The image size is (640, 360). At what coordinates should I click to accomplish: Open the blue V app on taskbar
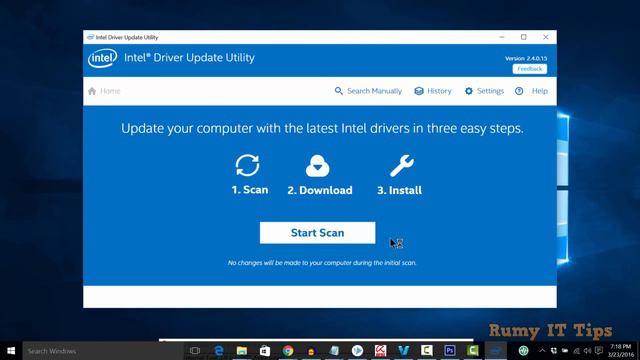403,351
